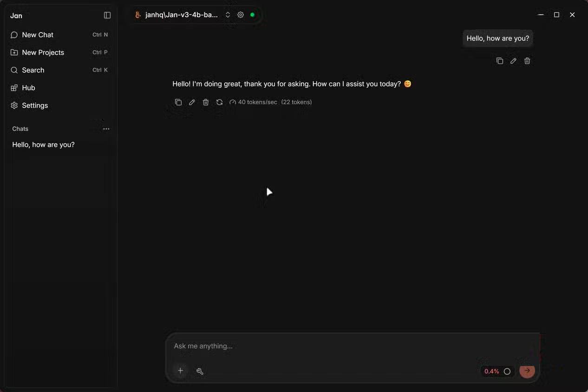Click the green model status indicator
The width and height of the screenshot is (588, 392).
click(x=252, y=15)
